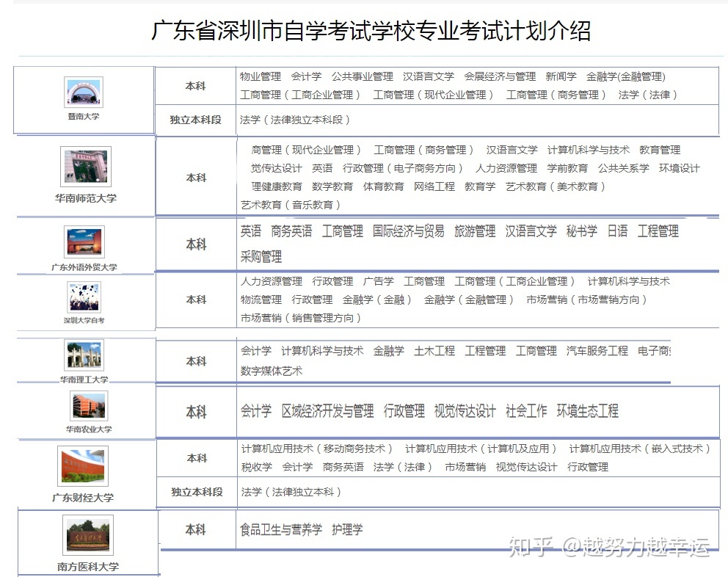Image resolution: width=728 pixels, height=577 pixels.
Task: Open the 华南理工大学 campus image
Action: click(84, 355)
